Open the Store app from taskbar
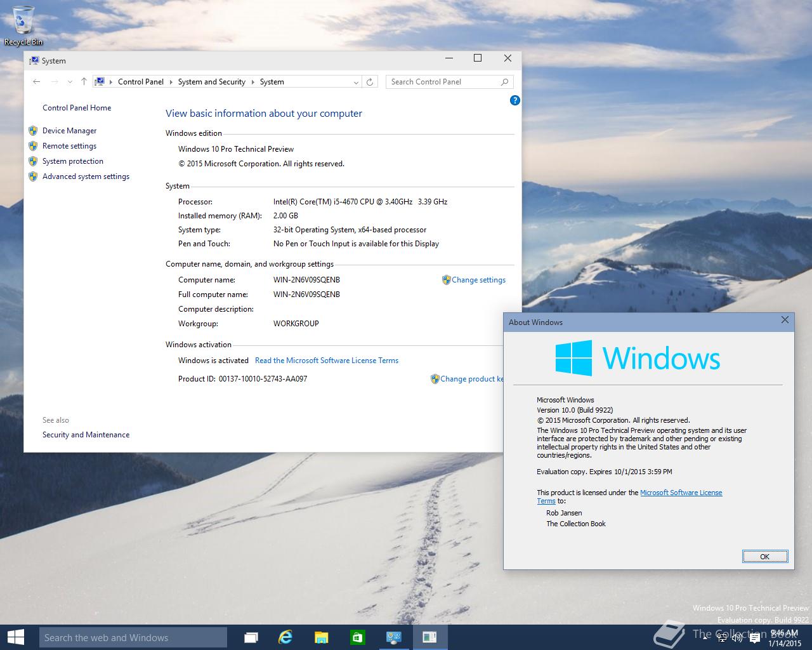Viewport: 812px width, 650px height. click(x=357, y=637)
